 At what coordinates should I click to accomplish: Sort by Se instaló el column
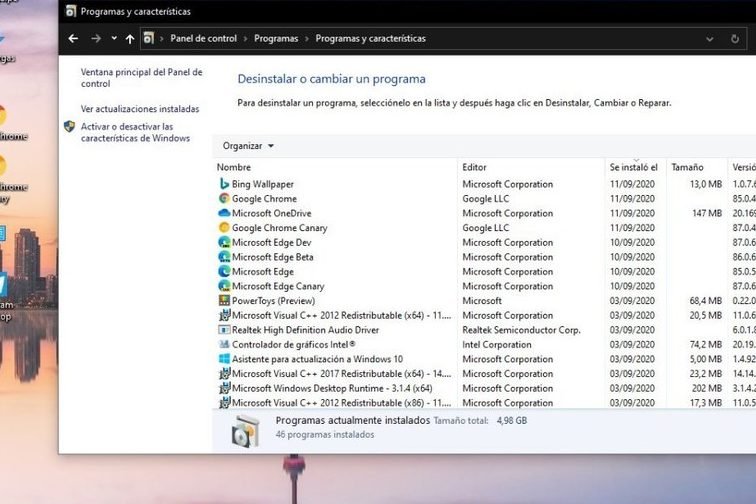[633, 167]
